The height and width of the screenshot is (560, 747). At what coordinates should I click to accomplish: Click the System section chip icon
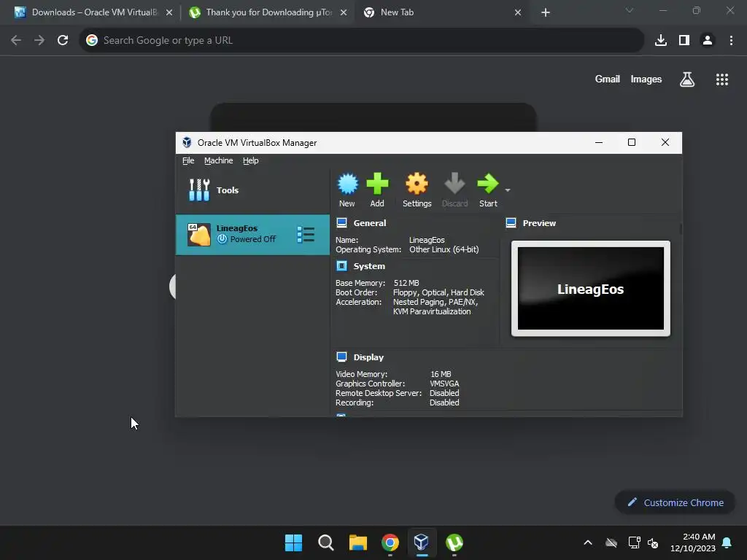(x=341, y=265)
